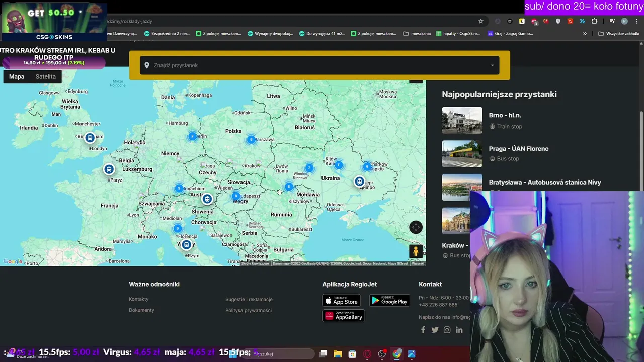644x362 pixels.
Task: Expand the cluster of 7 at Kijów
Action: click(339, 165)
